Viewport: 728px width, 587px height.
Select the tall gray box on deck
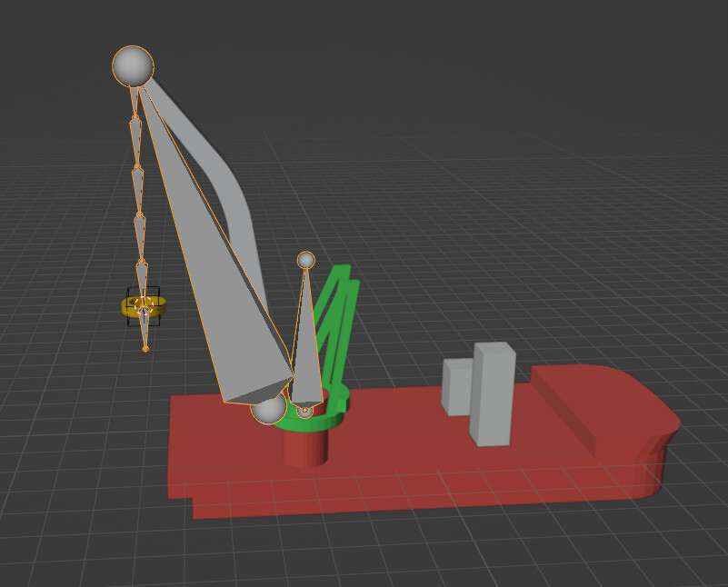click(x=492, y=394)
